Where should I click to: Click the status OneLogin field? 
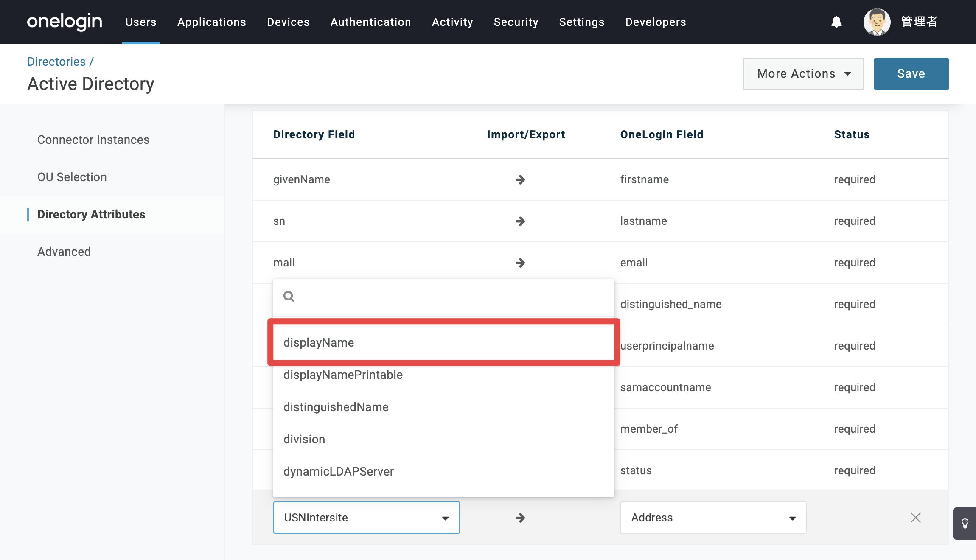coord(636,470)
